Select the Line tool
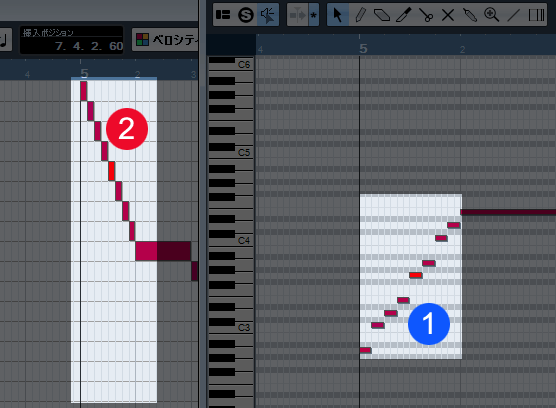The image size is (556, 408). coord(513,15)
